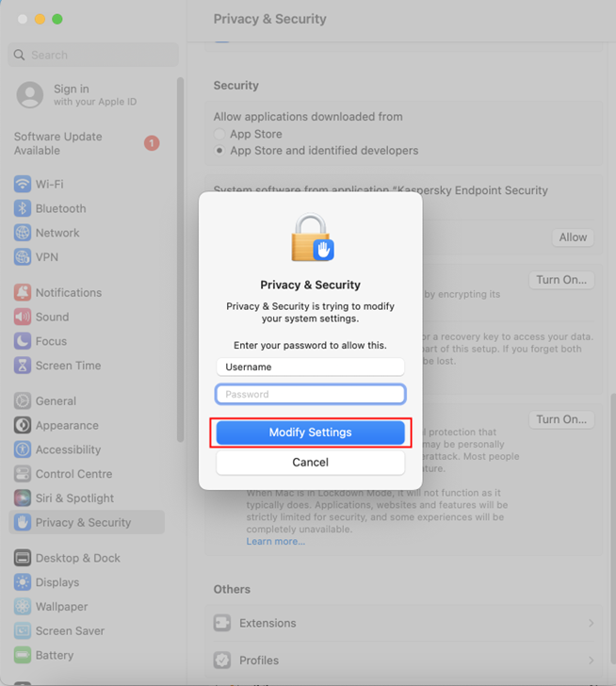This screenshot has width=616, height=686.
Task: Select Privacy & Security sidebar item
Action: pos(83,523)
